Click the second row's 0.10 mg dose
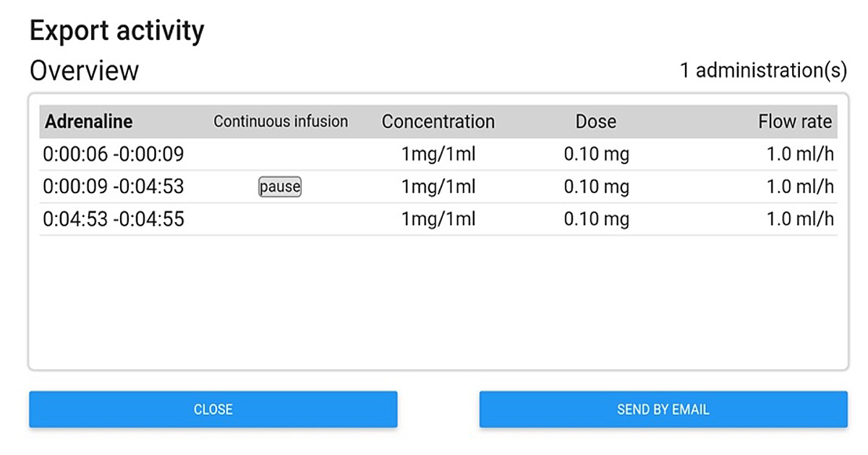This screenshot has width=868, height=455. [x=596, y=187]
